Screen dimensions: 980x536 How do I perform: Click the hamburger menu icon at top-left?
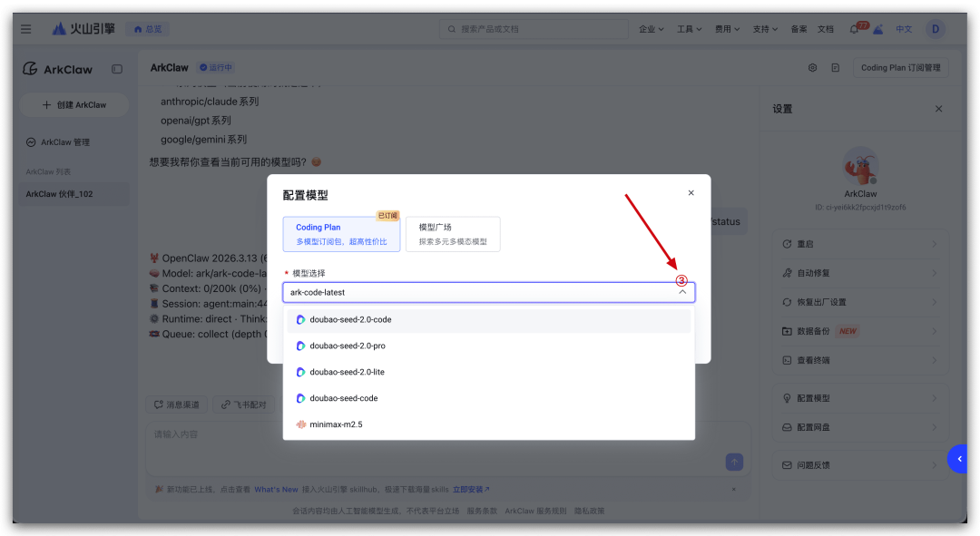25,29
